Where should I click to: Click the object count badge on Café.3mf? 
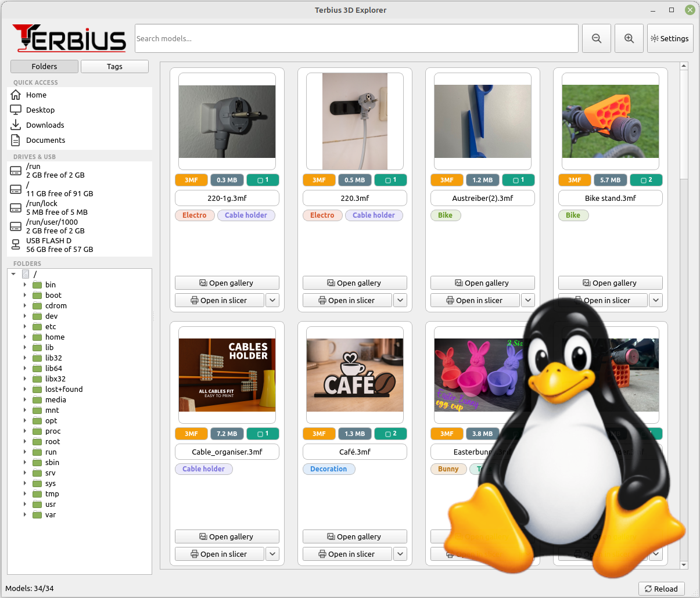(x=390, y=434)
